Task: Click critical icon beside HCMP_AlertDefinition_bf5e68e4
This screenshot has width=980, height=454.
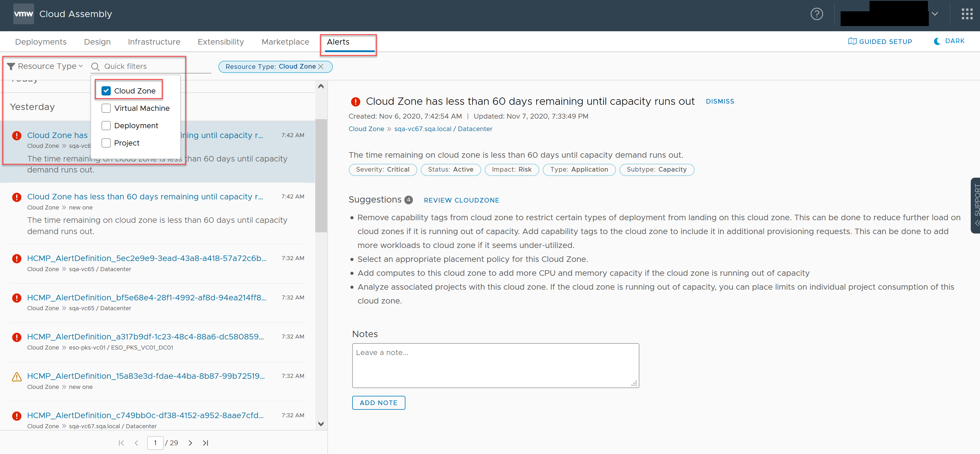Action: [17, 298]
